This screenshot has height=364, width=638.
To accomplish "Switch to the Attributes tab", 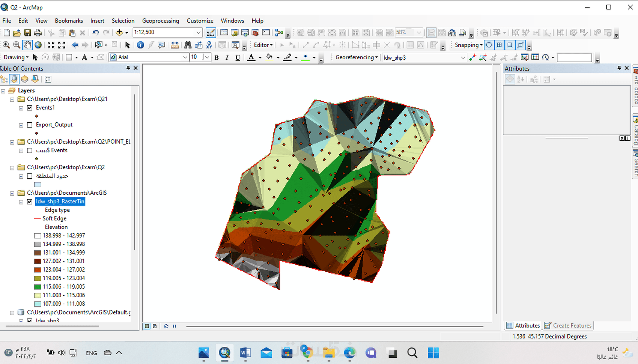I will tap(523, 326).
